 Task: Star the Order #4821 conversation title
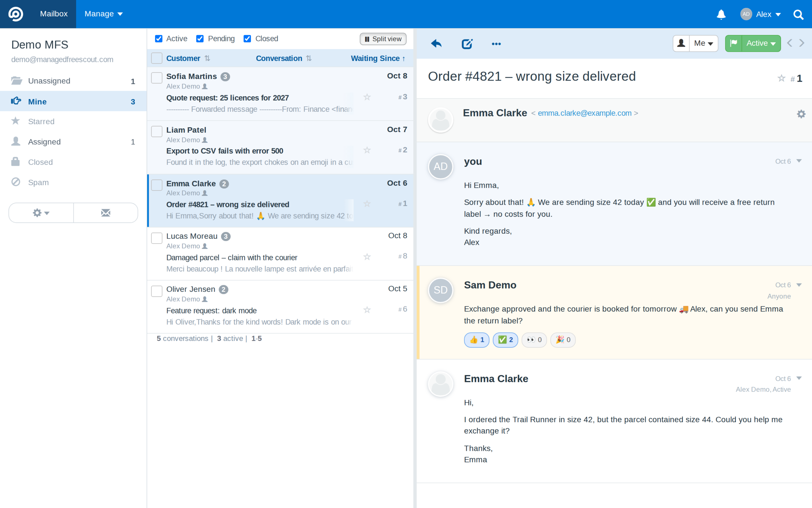click(x=782, y=78)
